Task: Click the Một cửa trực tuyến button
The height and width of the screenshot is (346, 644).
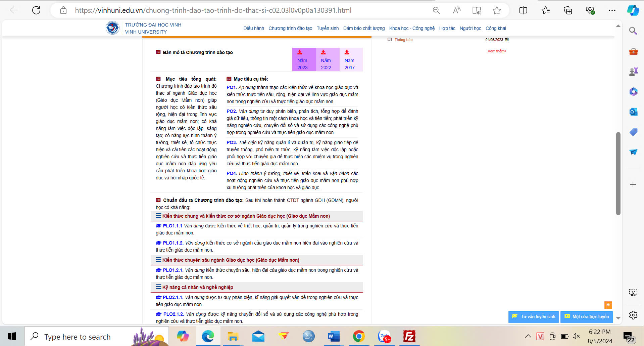Action: point(587,317)
